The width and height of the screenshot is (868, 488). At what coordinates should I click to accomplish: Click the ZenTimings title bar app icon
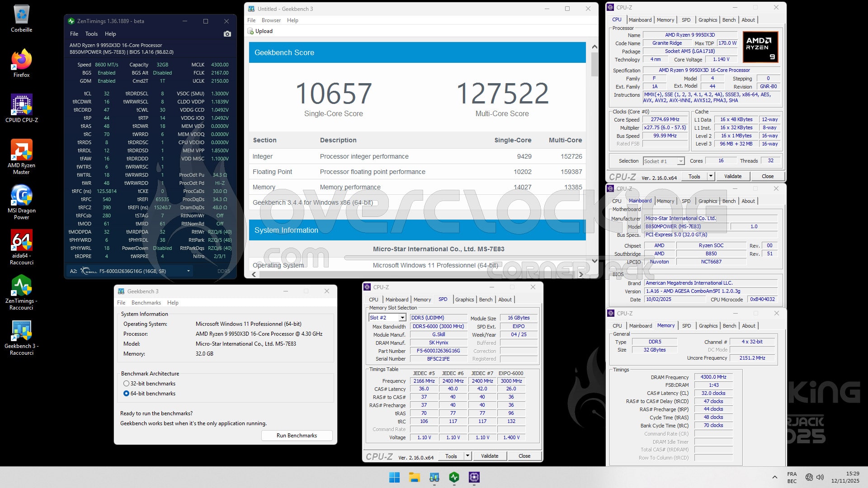[x=71, y=21]
